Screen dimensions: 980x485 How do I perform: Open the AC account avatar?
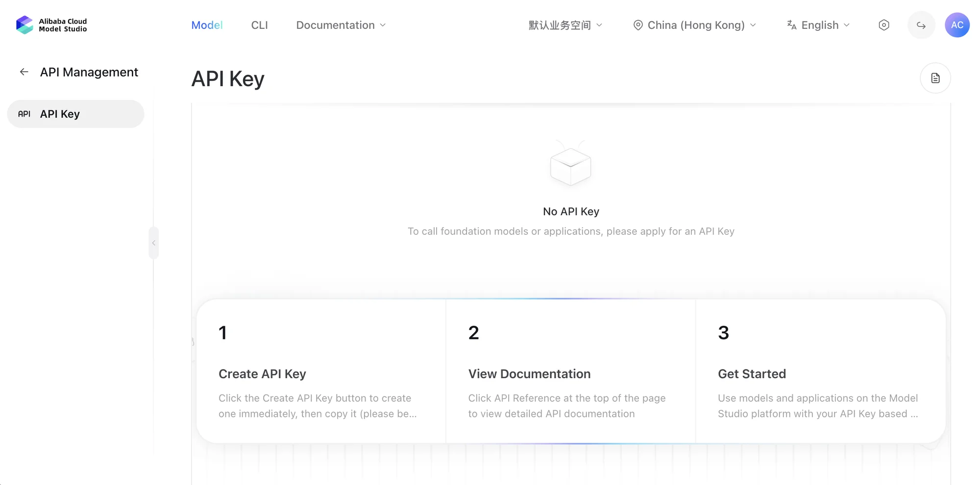[957, 25]
